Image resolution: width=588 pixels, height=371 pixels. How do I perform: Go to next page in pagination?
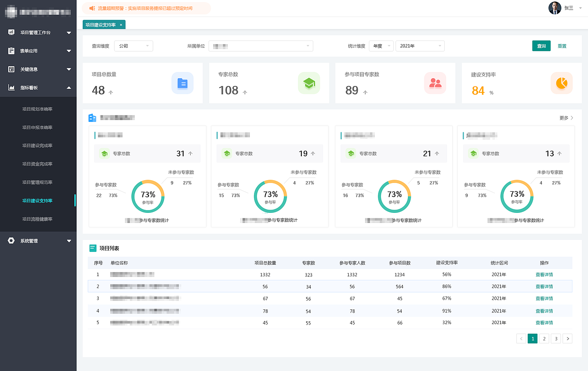coord(568,339)
